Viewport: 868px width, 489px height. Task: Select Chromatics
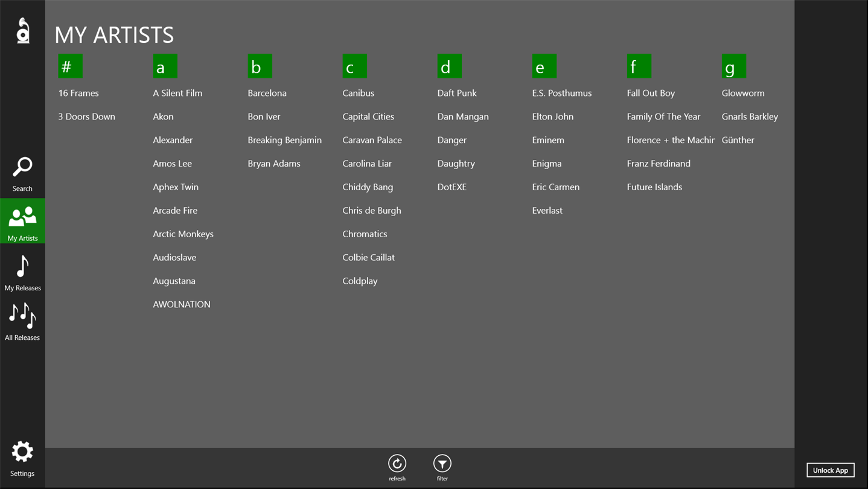click(x=365, y=234)
